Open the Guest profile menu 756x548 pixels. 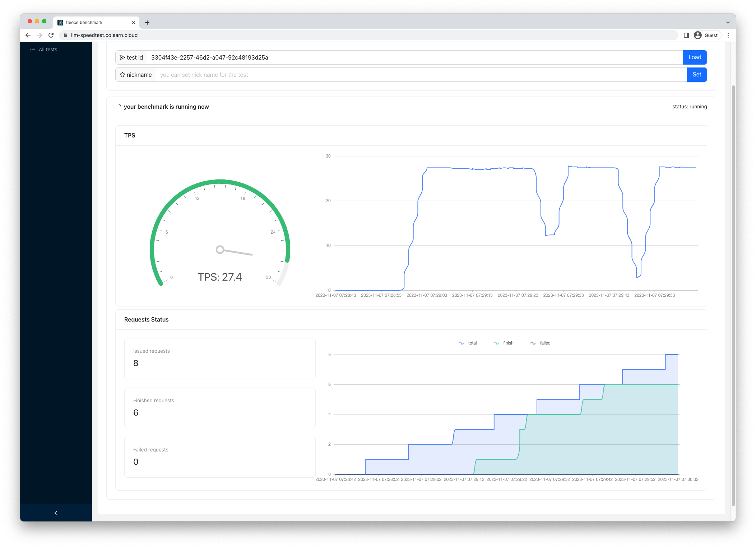[x=706, y=35]
